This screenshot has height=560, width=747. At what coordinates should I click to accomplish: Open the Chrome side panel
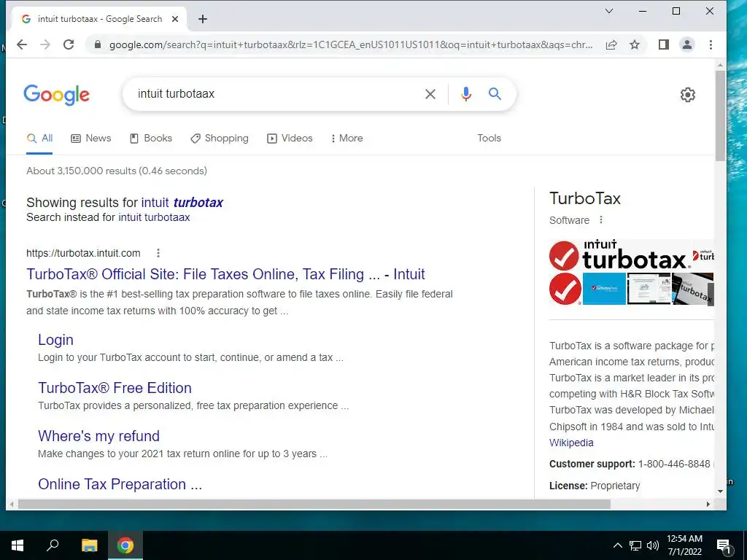click(x=664, y=44)
